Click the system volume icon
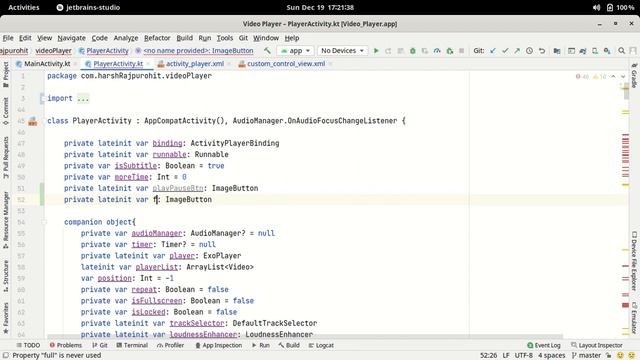Image resolution: width=640 pixels, height=360 pixels. click(x=596, y=7)
